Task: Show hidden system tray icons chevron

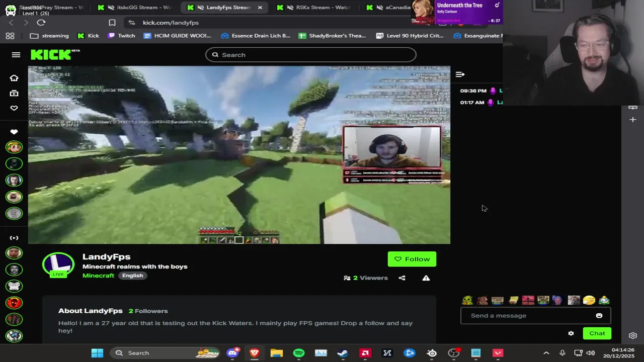Action: tap(546, 353)
